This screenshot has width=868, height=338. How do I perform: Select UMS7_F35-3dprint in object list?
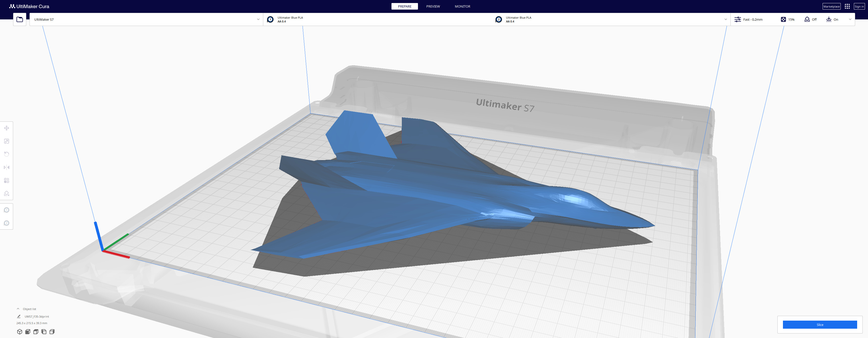37,317
